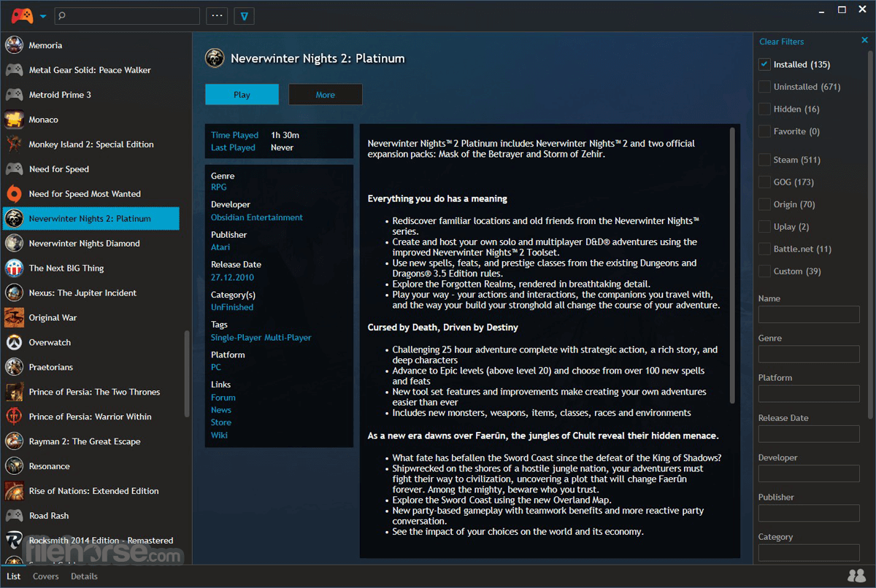
Task: Click The Next BIG Thing icon
Action: [x=14, y=268]
